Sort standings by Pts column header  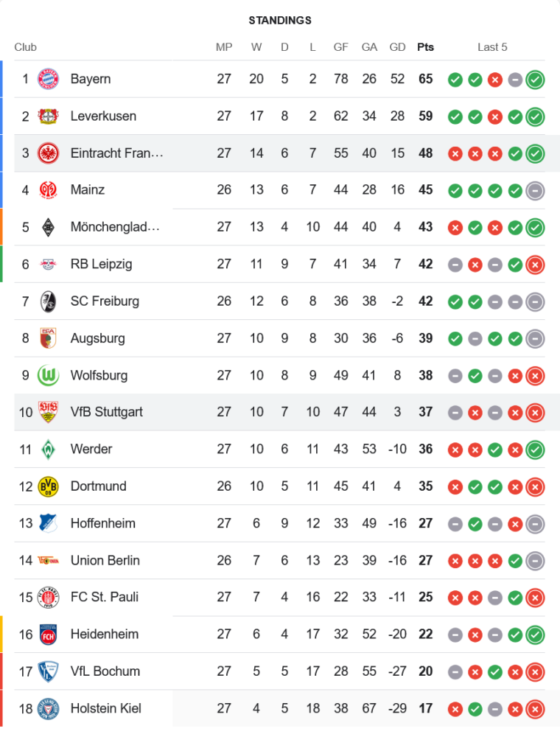426,47
